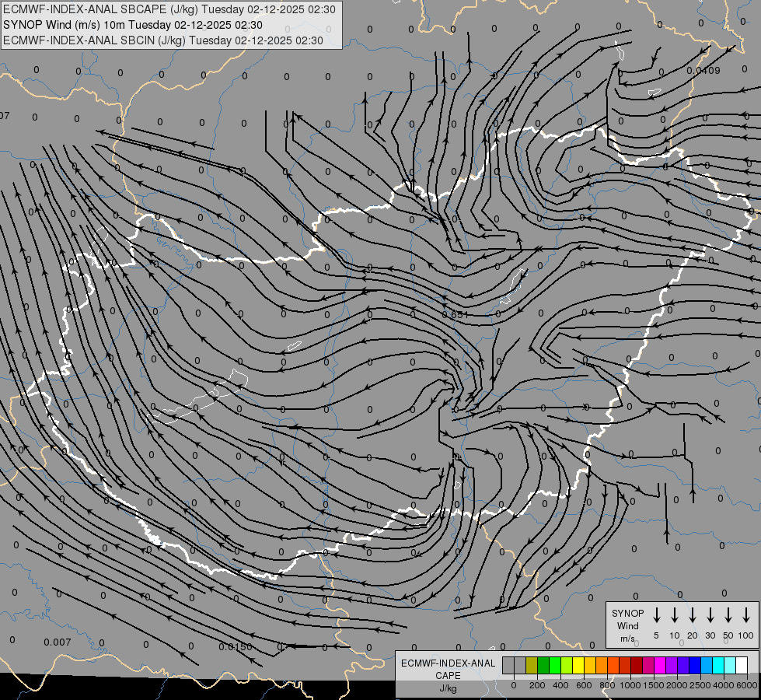Click the SBCAPE title line at top
This screenshot has width=761, height=700.
coord(169,9)
